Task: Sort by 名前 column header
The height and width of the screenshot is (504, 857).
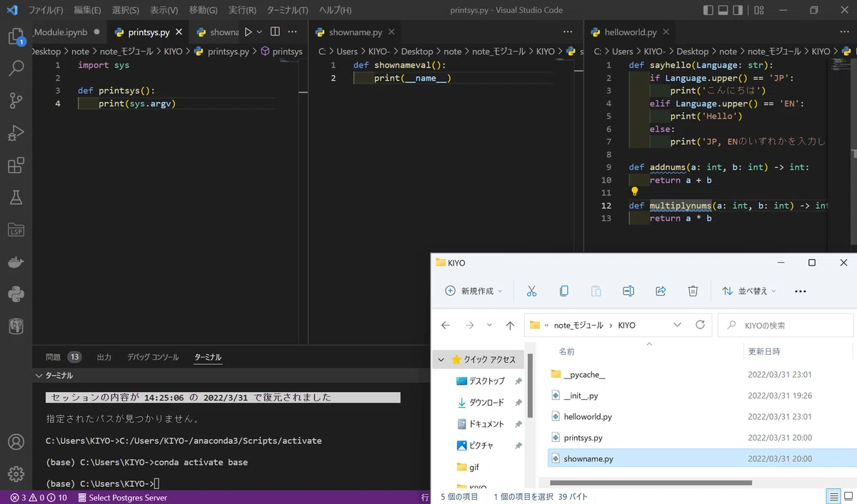Action: tap(566, 351)
